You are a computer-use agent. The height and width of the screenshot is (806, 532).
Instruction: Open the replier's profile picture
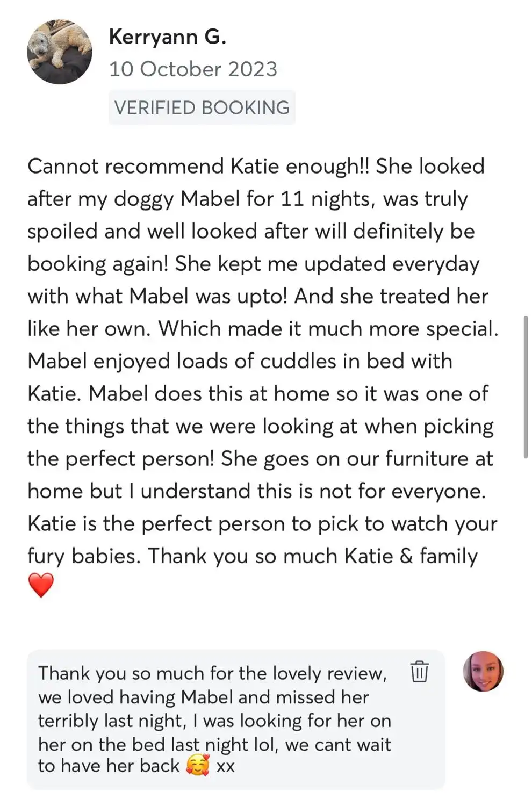click(483, 671)
